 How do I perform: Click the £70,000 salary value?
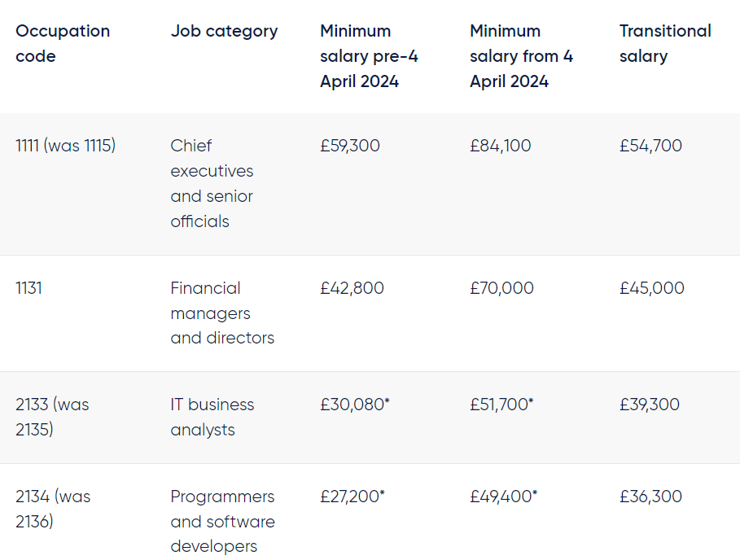tap(501, 288)
